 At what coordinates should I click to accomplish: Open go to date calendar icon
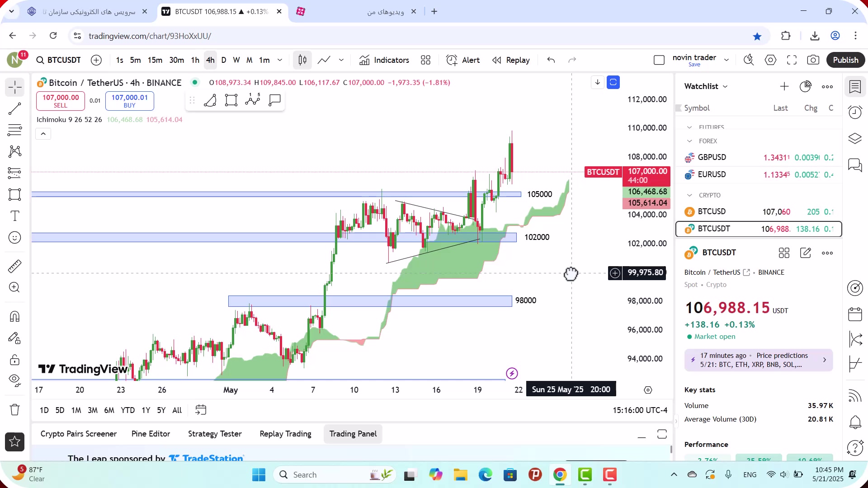click(201, 410)
